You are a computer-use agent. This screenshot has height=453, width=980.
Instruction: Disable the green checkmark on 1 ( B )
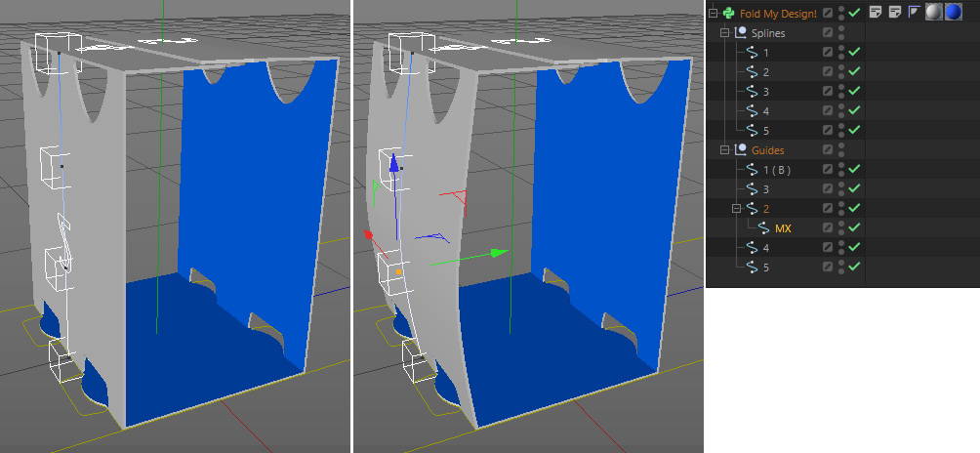(x=854, y=169)
